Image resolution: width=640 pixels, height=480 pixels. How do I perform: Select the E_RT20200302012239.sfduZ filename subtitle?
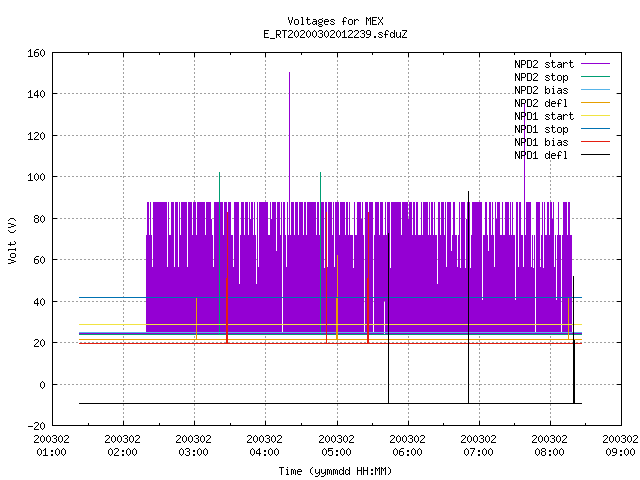(x=335, y=34)
